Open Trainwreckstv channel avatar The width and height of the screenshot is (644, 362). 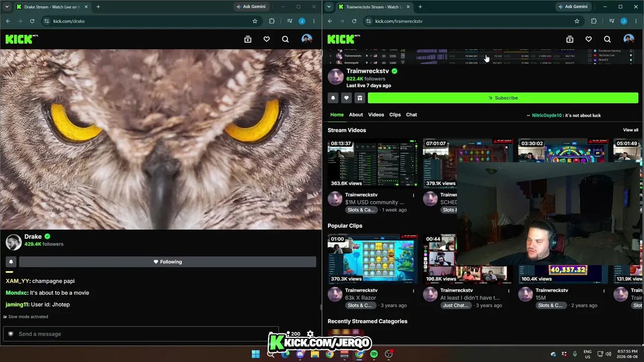pyautogui.click(x=336, y=77)
